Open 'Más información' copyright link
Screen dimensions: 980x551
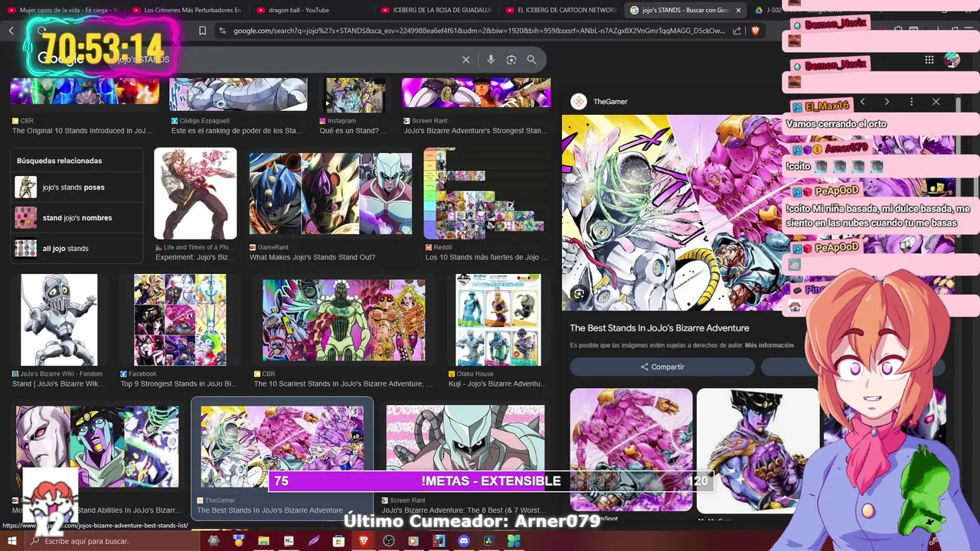[769, 345]
